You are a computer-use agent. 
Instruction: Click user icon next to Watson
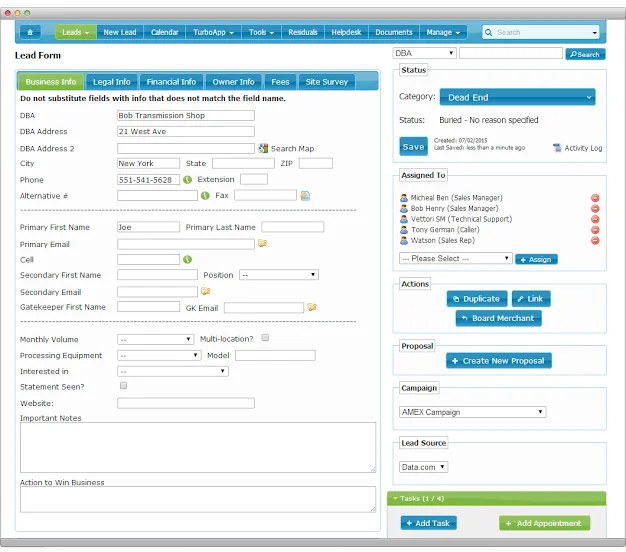coord(404,241)
